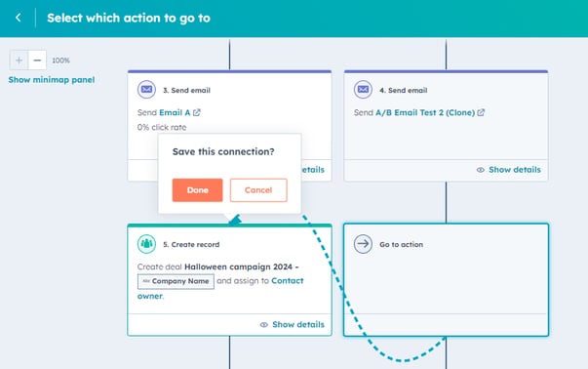
Task: Zoom in with the plus button
Action: [19, 61]
